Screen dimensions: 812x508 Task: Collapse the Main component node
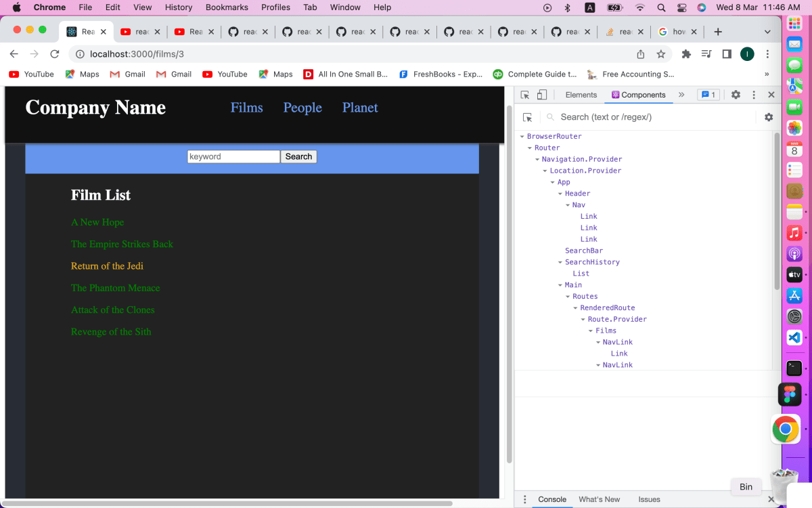point(560,285)
